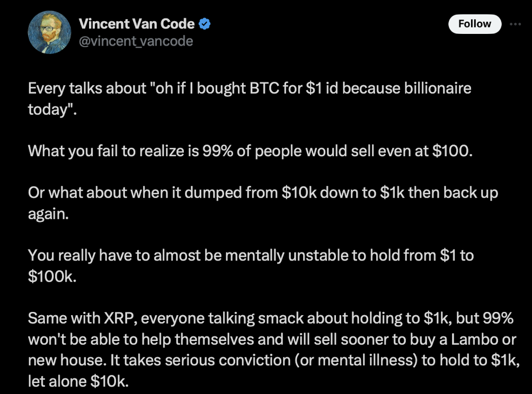Click the "$100k." text on its own line

tap(52, 277)
